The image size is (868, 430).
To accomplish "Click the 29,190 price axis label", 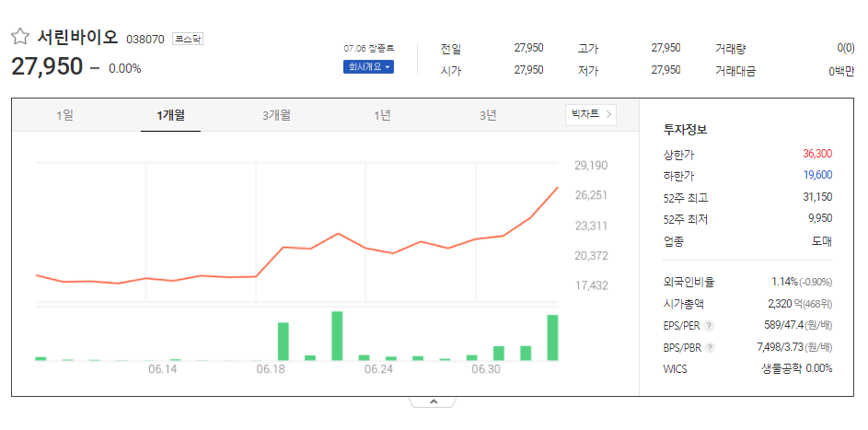I will (x=591, y=166).
